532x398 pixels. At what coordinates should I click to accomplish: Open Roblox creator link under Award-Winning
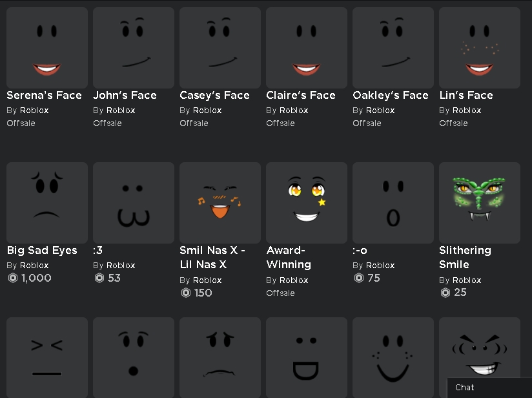[294, 280]
